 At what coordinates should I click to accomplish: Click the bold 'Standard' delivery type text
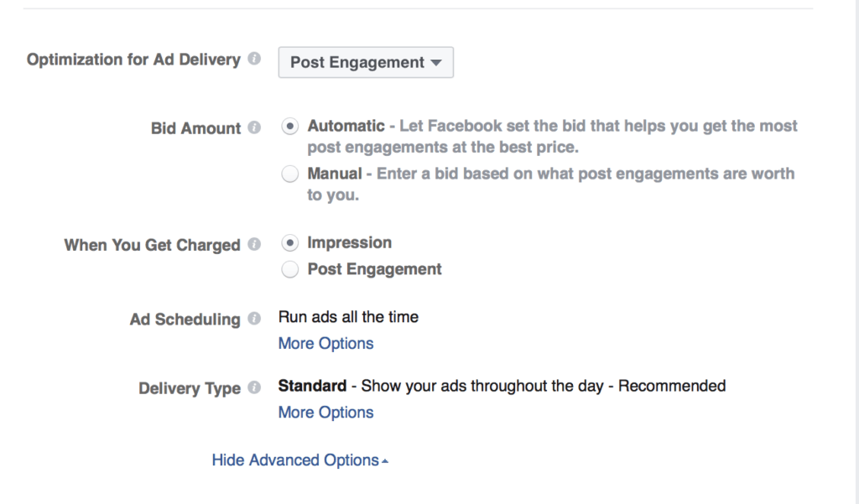coord(312,386)
